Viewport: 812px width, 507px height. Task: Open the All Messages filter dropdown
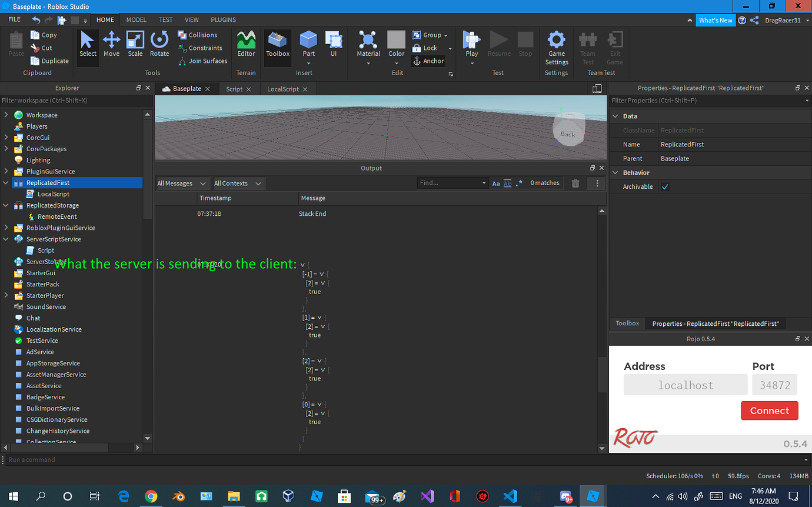point(181,183)
